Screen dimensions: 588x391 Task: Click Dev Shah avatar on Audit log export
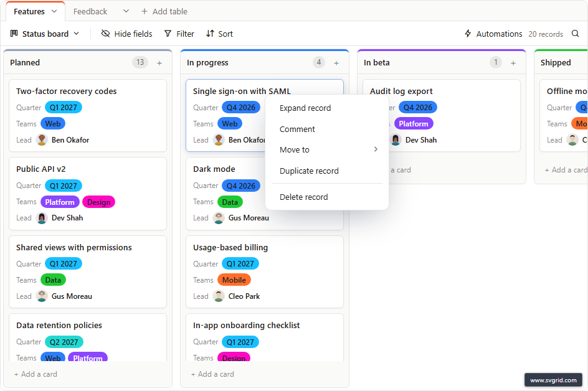click(396, 140)
